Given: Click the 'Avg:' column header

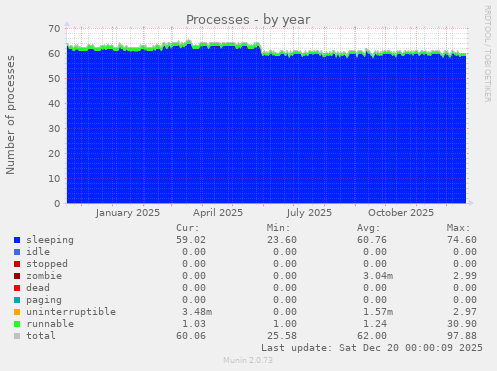Looking at the screenshot, I should [x=368, y=228].
